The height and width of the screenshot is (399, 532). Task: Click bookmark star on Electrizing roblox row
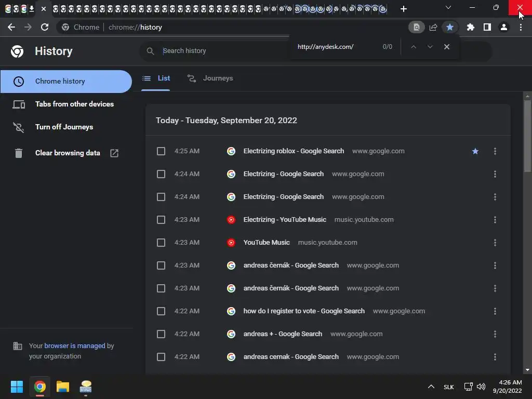475,151
